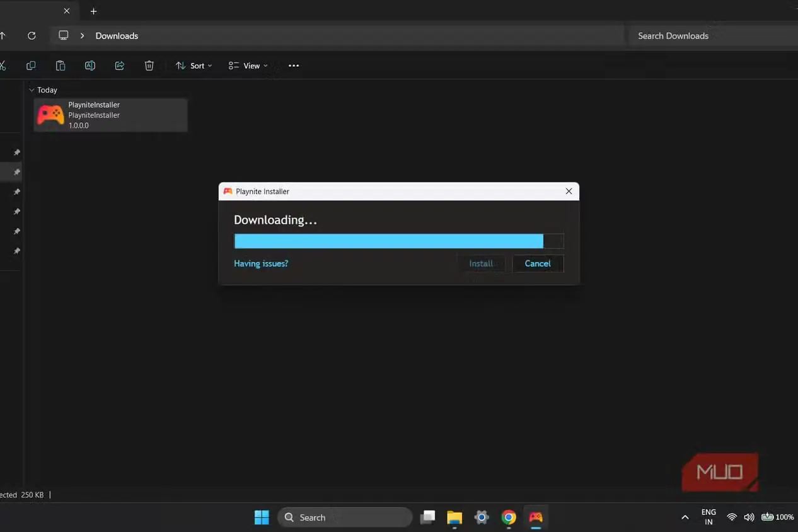
Task: Click the Playnite icon in the installer title bar
Action: pos(228,191)
